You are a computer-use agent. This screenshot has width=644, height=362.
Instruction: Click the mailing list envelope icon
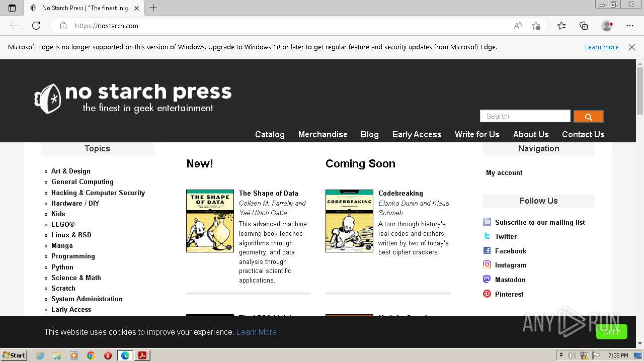tap(487, 222)
